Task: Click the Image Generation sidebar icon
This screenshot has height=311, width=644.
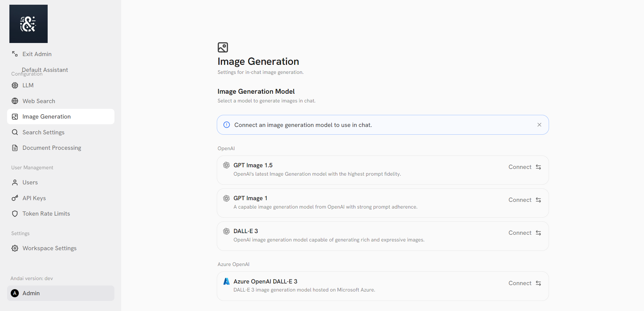Action: 15,117
